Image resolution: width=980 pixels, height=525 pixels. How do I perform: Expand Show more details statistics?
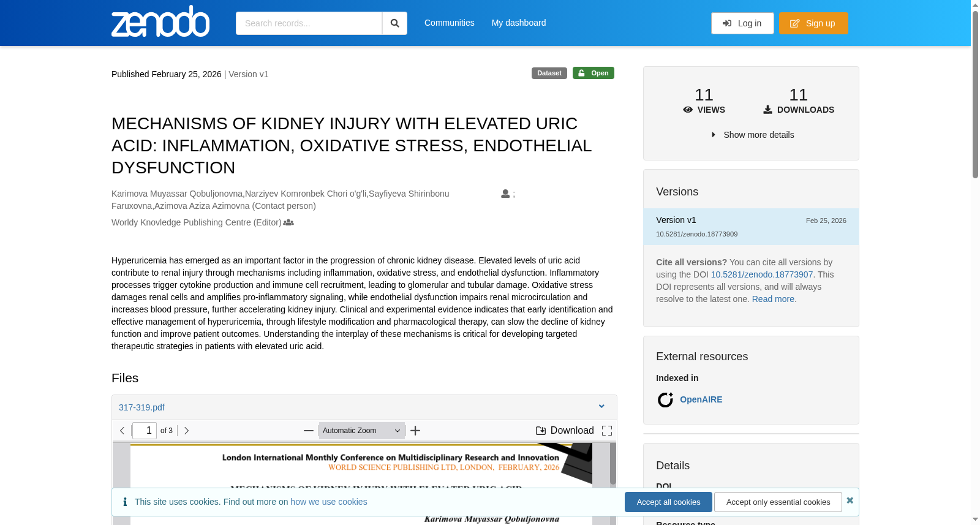point(752,135)
